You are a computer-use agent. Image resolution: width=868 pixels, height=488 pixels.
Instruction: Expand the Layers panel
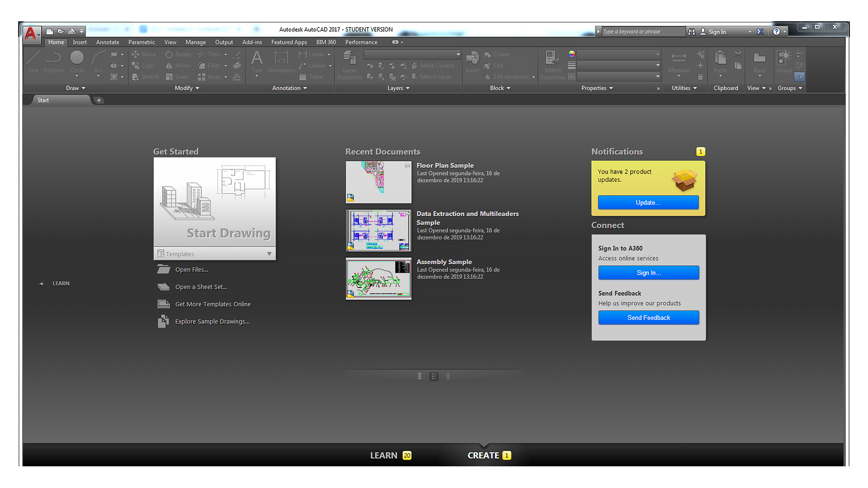398,88
